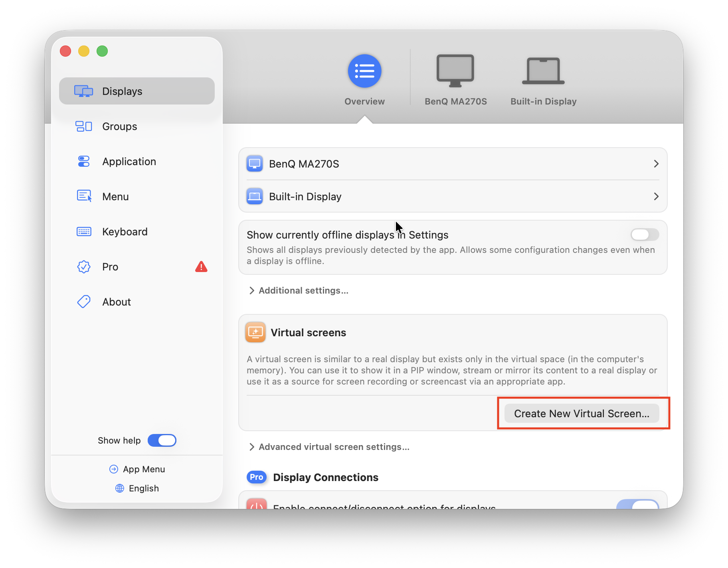Toggle the connect/disconnect option for displays switch
Screen dimensions: 728x568
click(x=637, y=504)
